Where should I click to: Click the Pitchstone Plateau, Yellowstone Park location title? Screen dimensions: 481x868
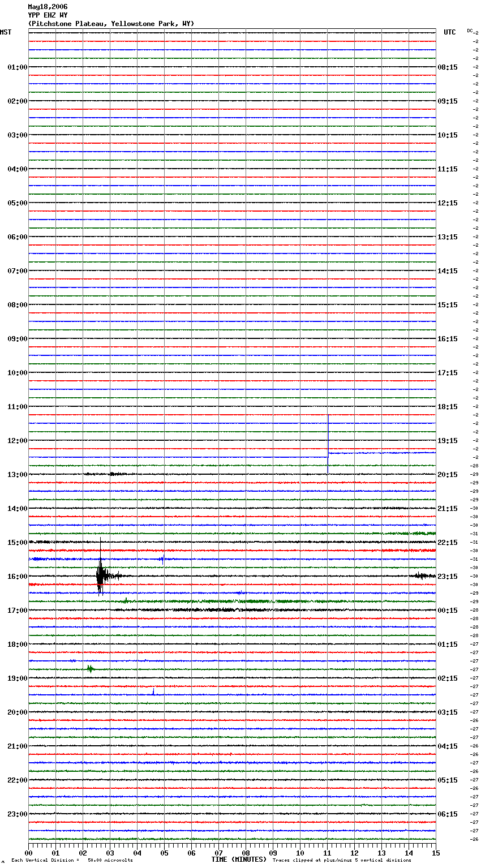[111, 24]
